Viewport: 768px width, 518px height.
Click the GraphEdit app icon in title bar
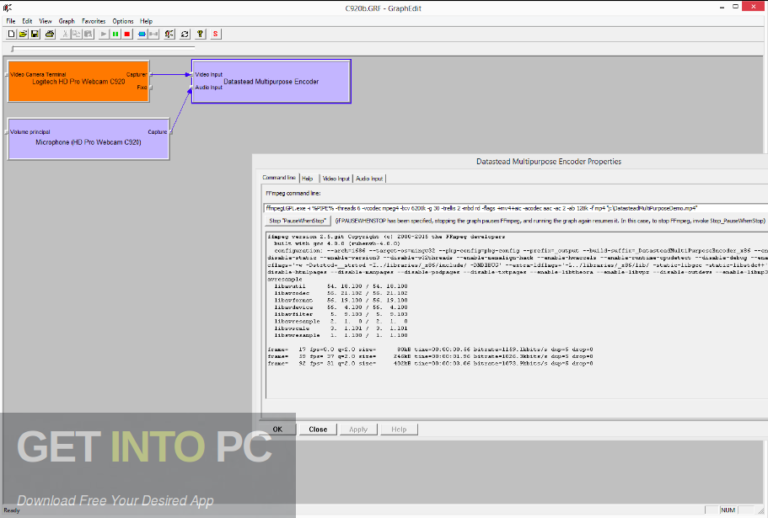click(x=7, y=8)
